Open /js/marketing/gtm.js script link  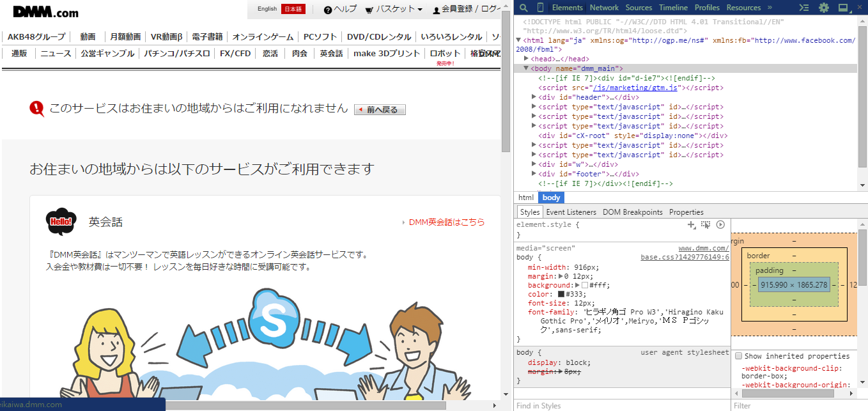click(x=635, y=88)
